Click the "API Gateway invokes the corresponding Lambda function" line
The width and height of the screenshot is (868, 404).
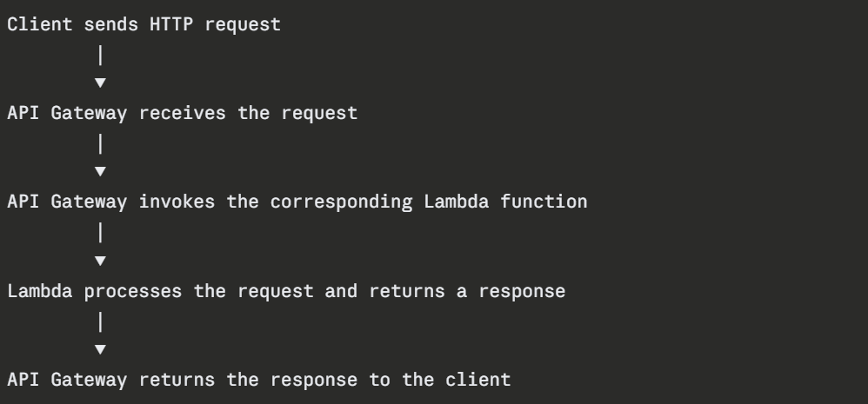tap(297, 202)
